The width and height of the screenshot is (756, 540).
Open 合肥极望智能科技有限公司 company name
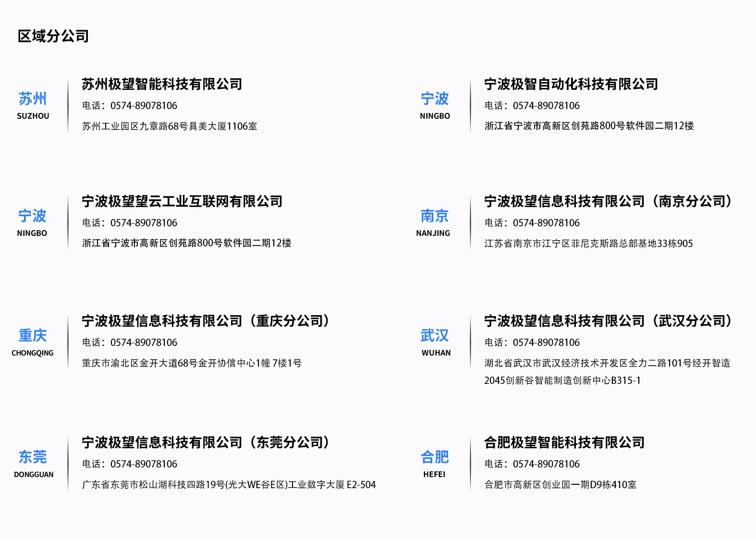(564, 442)
